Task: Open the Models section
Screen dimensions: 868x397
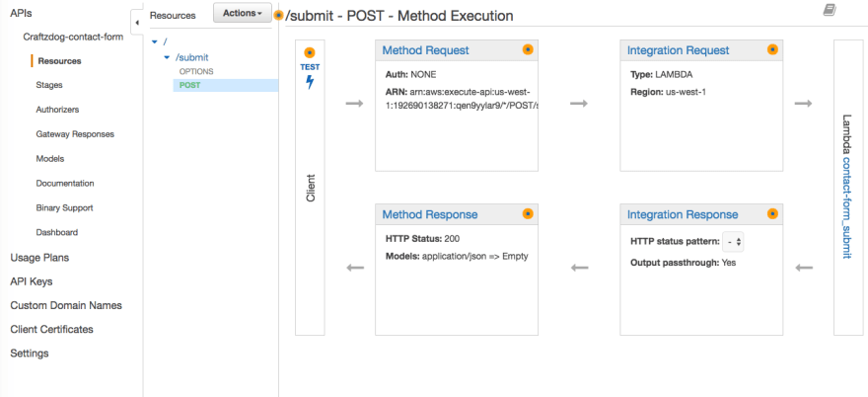Action: coord(50,159)
